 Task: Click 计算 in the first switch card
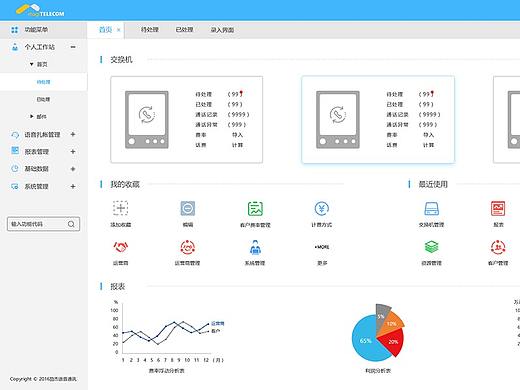pyautogui.click(x=237, y=145)
